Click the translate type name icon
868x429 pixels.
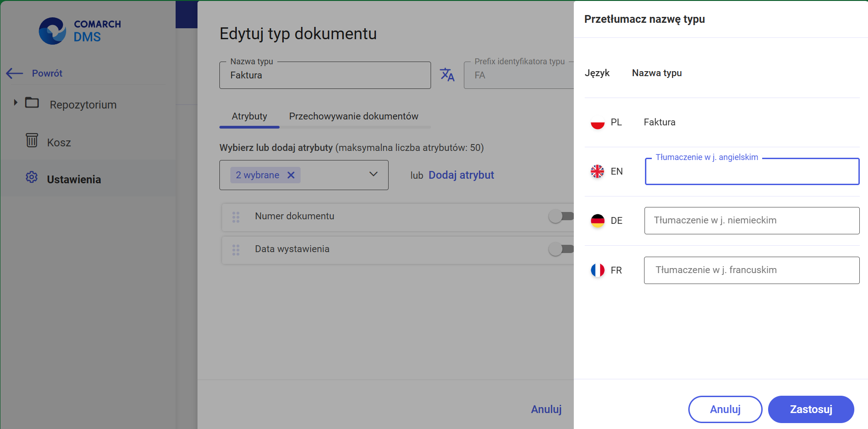447,74
